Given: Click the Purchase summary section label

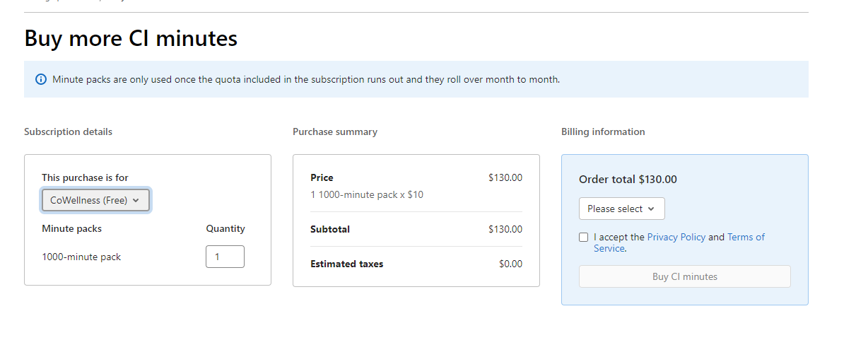Looking at the screenshot, I should [334, 131].
